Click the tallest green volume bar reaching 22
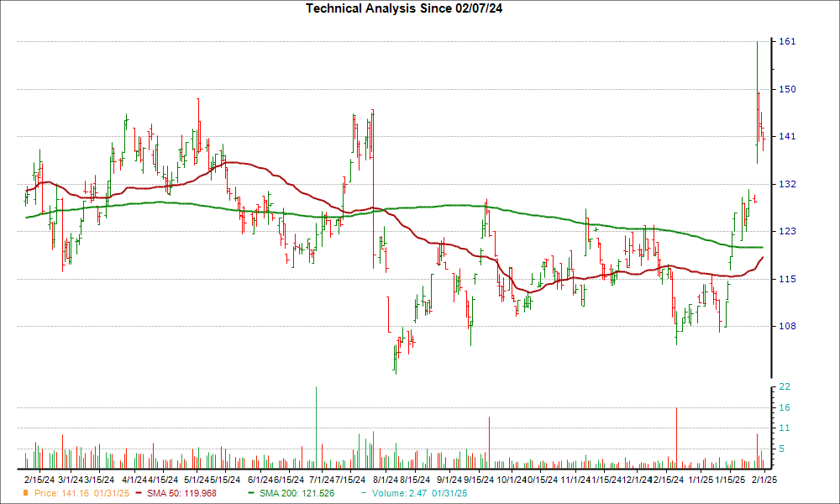This screenshot has height=504, width=840. 317,428
